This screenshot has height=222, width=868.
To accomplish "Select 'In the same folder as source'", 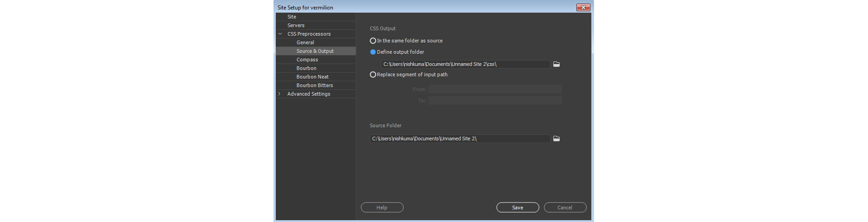I will [x=373, y=41].
